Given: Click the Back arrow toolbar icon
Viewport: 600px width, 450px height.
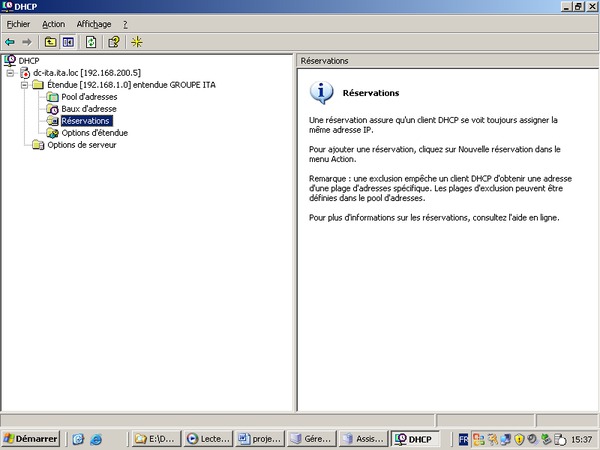Looking at the screenshot, I should [10, 42].
